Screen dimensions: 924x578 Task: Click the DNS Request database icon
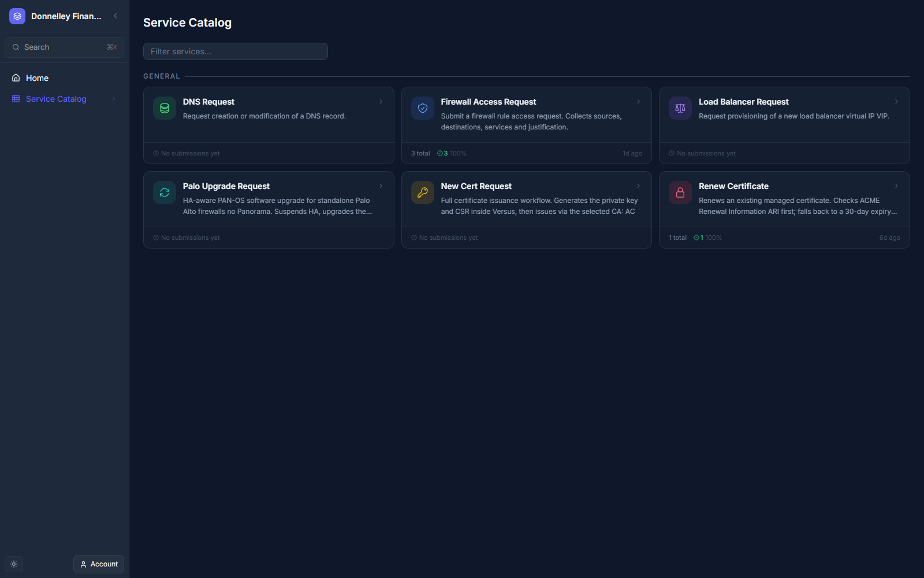165,108
